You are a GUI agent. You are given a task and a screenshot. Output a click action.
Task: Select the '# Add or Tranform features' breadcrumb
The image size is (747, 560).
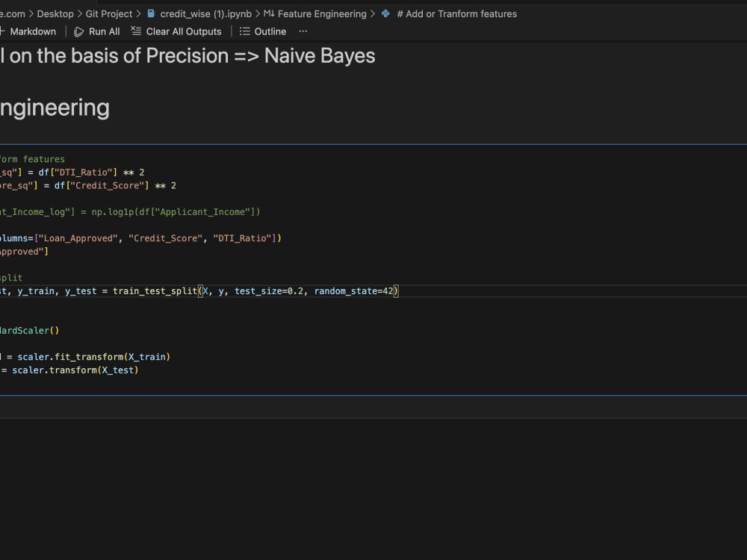457,13
